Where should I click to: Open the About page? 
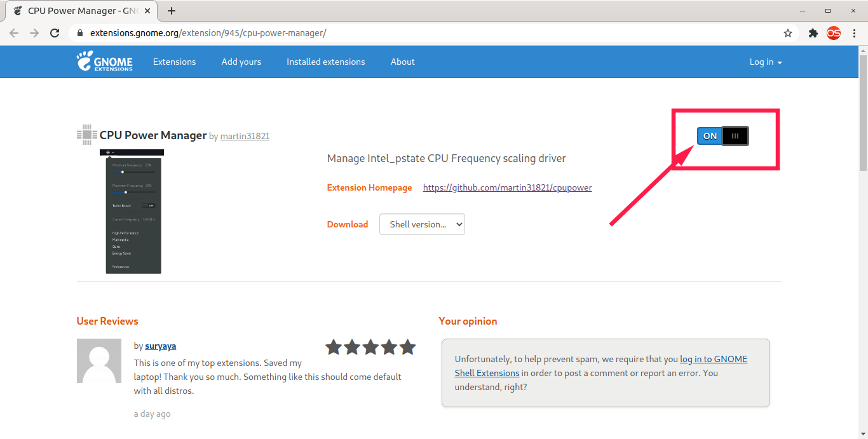(x=402, y=62)
